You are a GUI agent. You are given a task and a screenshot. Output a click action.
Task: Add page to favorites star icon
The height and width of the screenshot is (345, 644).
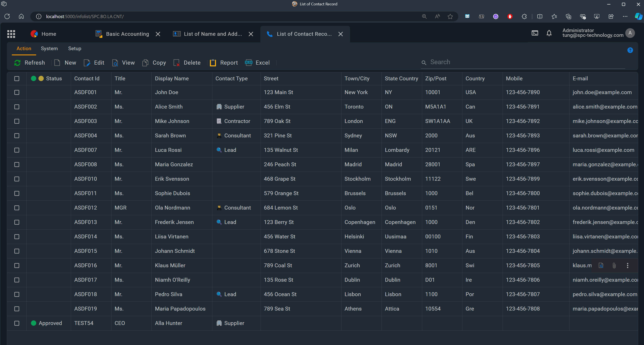450,17
